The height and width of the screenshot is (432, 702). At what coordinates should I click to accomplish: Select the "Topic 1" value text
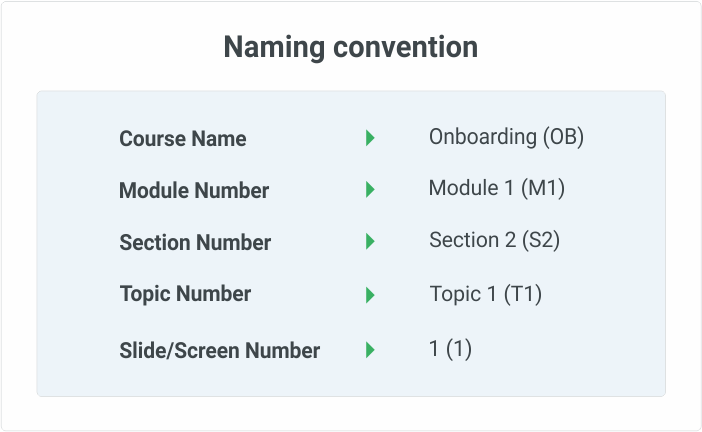463,294
